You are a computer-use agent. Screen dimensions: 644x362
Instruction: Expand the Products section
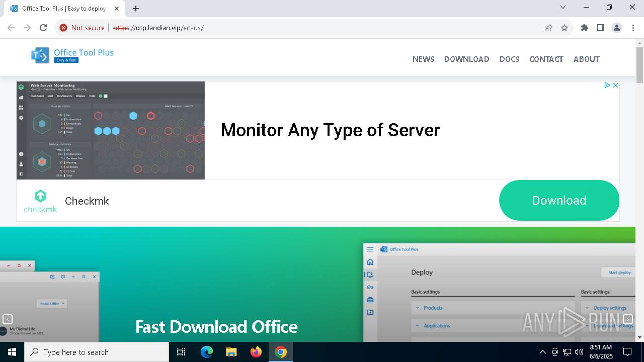493,308
